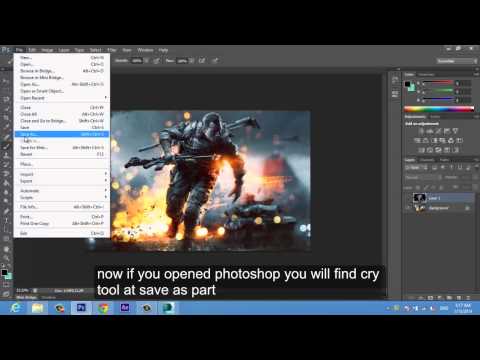Choose Save for Web menu entry

click(61, 147)
